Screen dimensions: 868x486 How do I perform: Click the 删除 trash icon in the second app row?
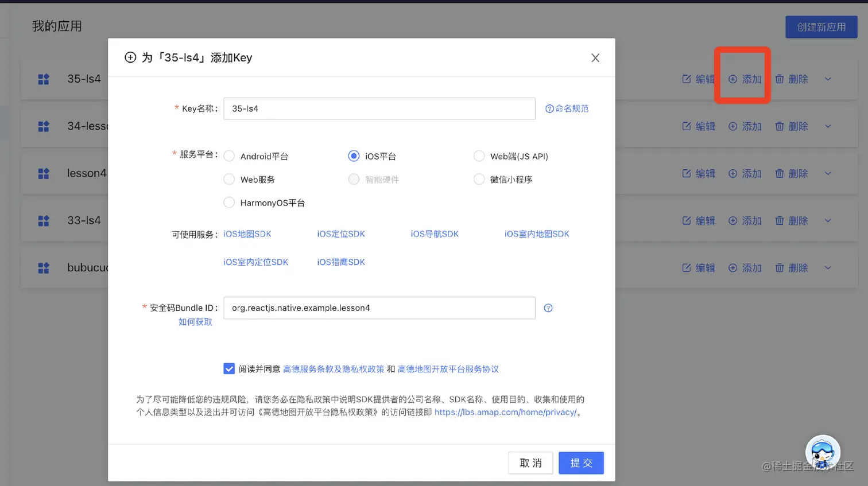point(780,126)
